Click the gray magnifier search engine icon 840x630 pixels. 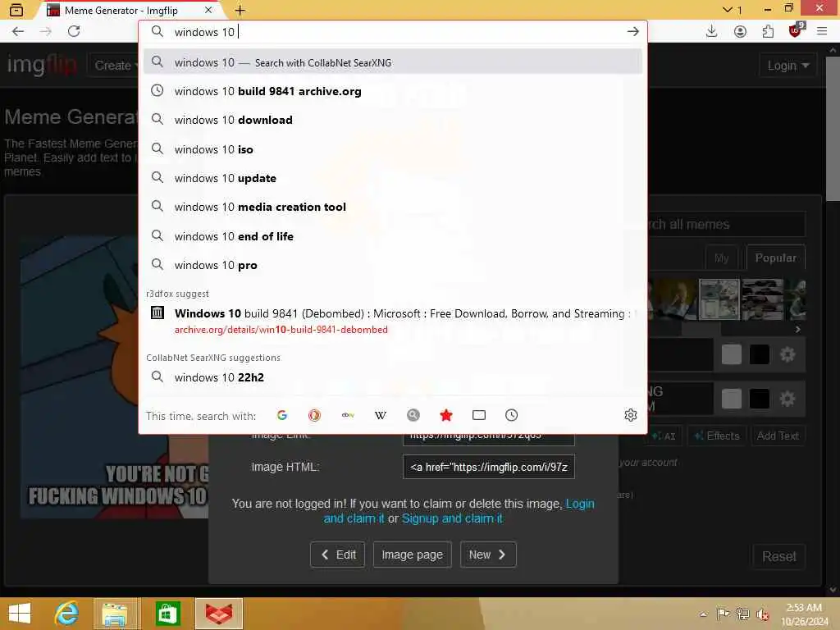tap(413, 415)
